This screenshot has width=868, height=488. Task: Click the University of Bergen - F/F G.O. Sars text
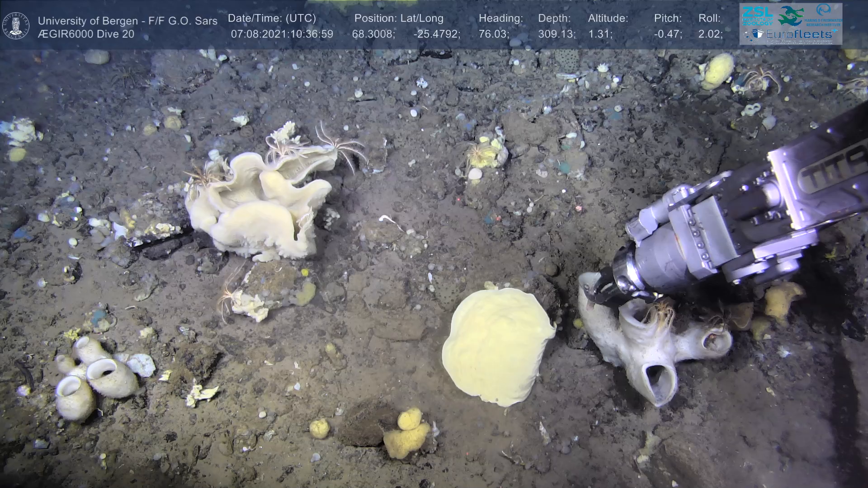pyautogui.click(x=127, y=21)
